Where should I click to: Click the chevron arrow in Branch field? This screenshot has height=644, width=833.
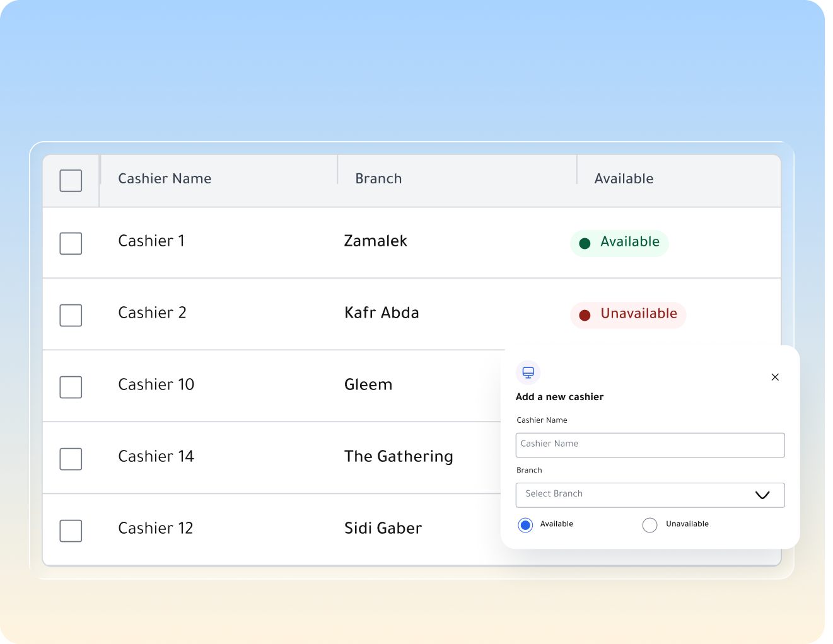pos(762,495)
